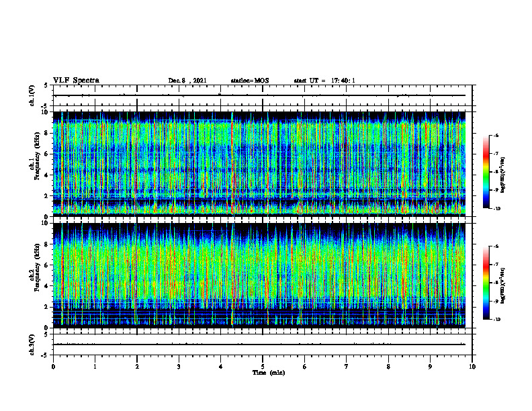This screenshot has height=411, width=532.
Task: Click the "ch.1(V)" voltage axis label
Action: pyautogui.click(x=32, y=95)
